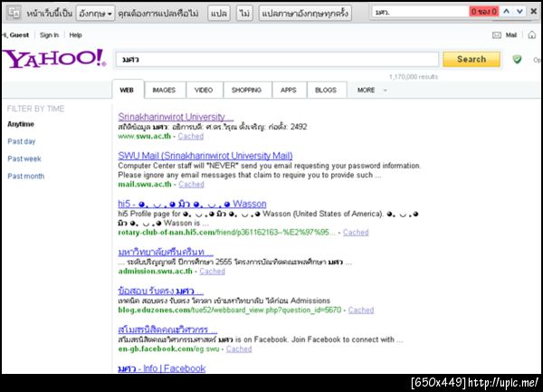Click the translate icon in the translation bar
The width and height of the screenshot is (543, 392).
(x=14, y=13)
